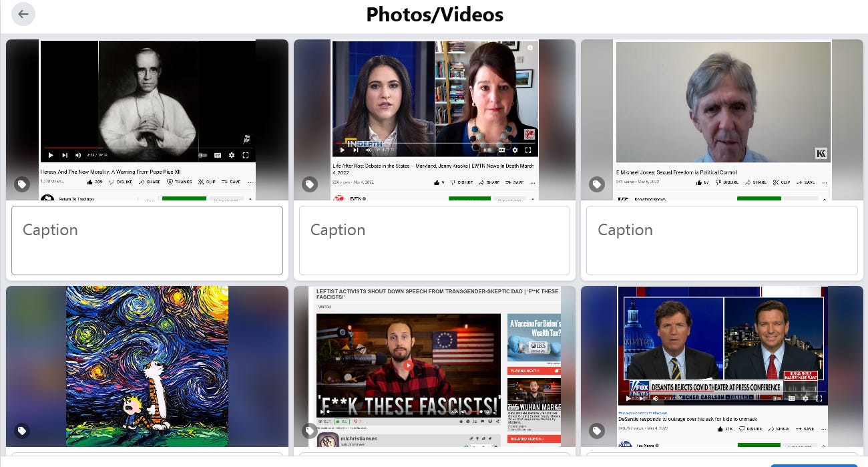Tag icon on 'F**K THESE FASCISTS' photo
Viewport: 868px width, 467px height.
coord(310,431)
